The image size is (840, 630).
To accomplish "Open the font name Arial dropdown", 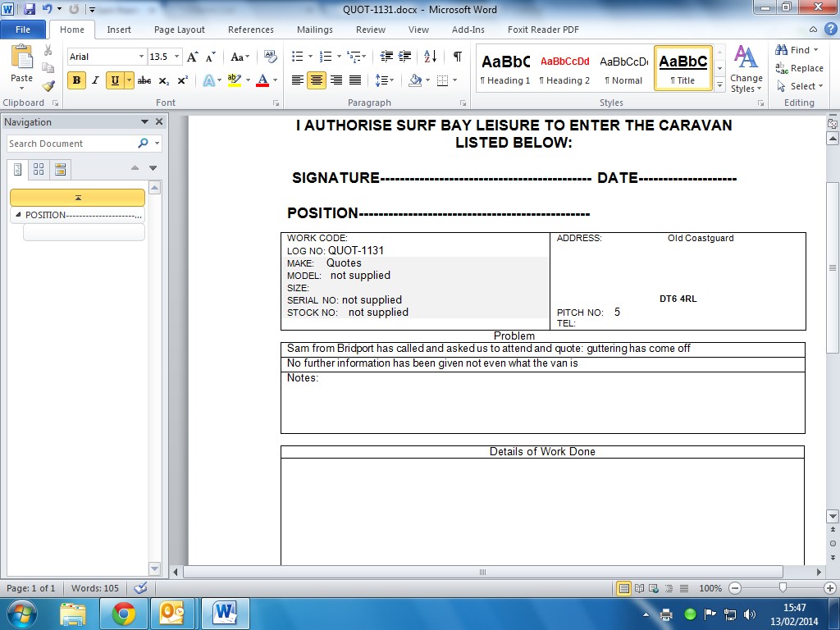I will 141,57.
